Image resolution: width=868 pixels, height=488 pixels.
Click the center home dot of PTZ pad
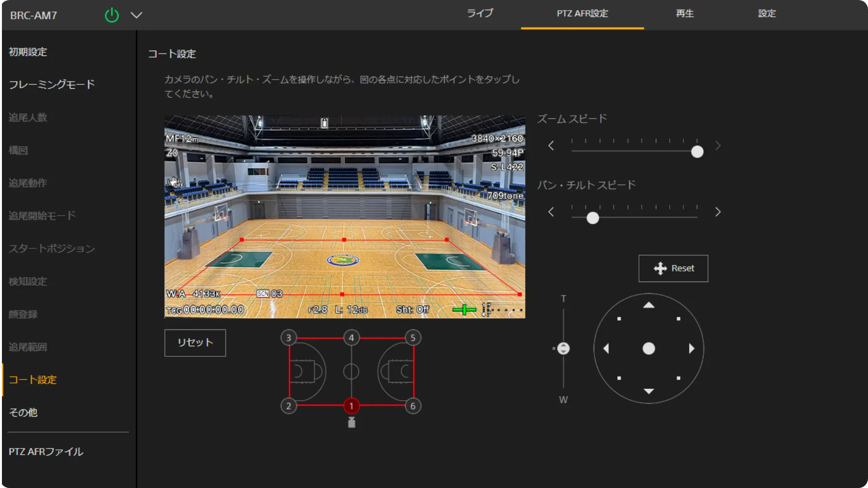click(x=649, y=349)
